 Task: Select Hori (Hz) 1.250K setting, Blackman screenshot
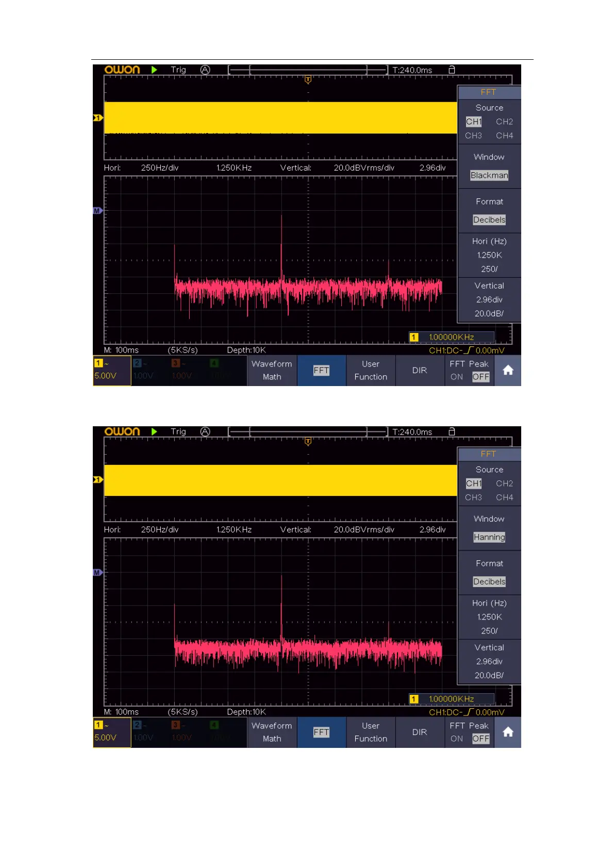[x=489, y=255]
